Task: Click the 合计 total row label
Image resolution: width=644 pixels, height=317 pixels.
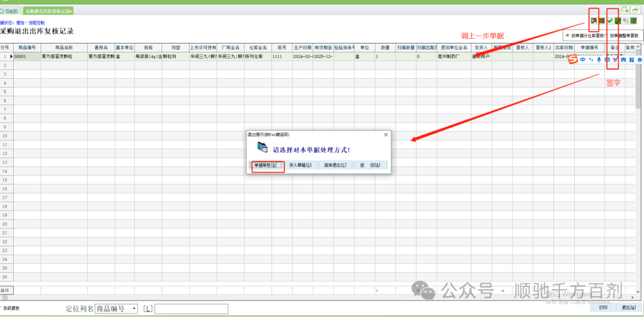Action: point(7,290)
